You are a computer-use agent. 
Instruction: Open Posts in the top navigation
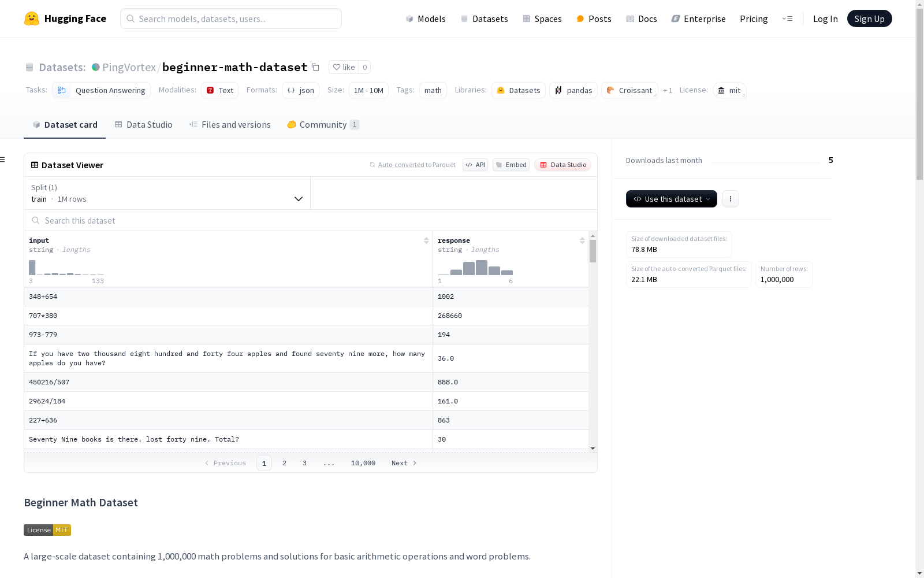click(x=594, y=18)
